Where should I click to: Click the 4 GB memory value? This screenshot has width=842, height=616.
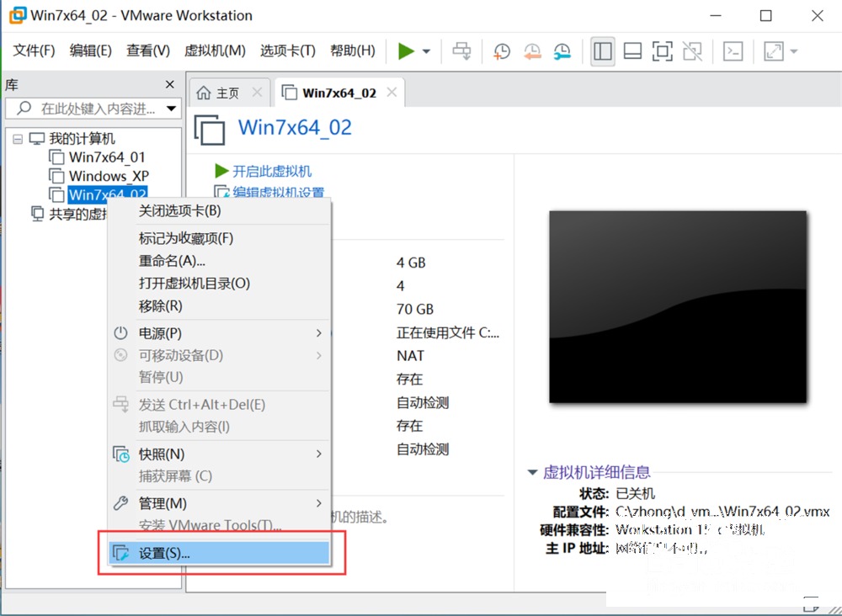tap(411, 263)
